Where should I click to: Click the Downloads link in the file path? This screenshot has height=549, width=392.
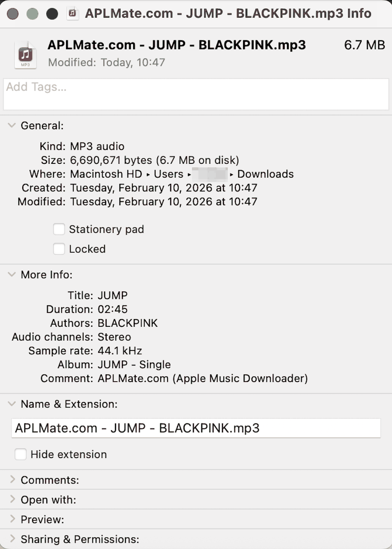[265, 174]
